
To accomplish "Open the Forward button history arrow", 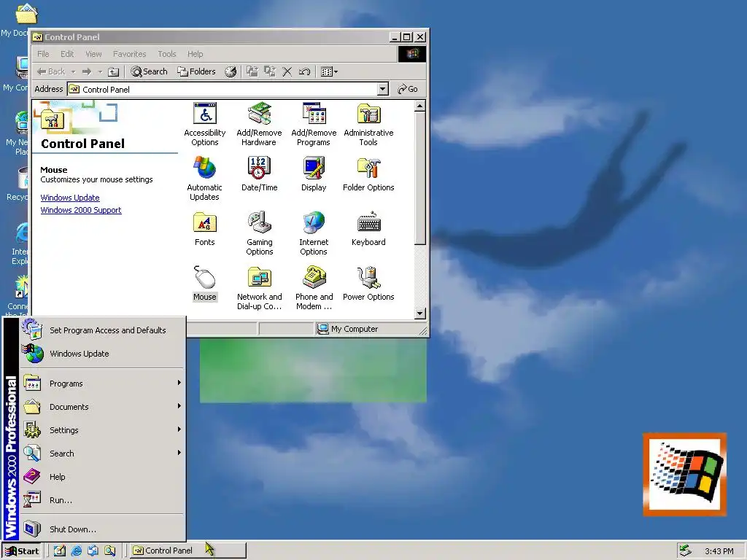I will [x=100, y=72].
